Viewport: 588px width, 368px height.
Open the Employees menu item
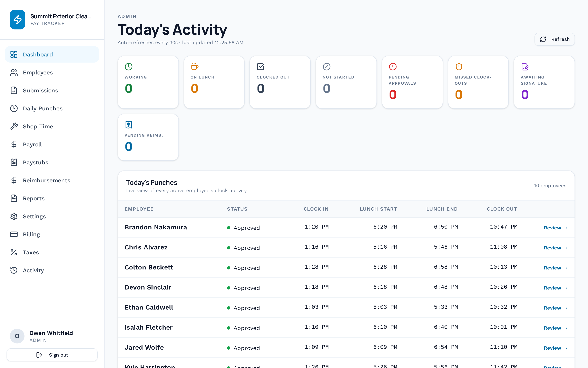pyautogui.click(x=52, y=72)
